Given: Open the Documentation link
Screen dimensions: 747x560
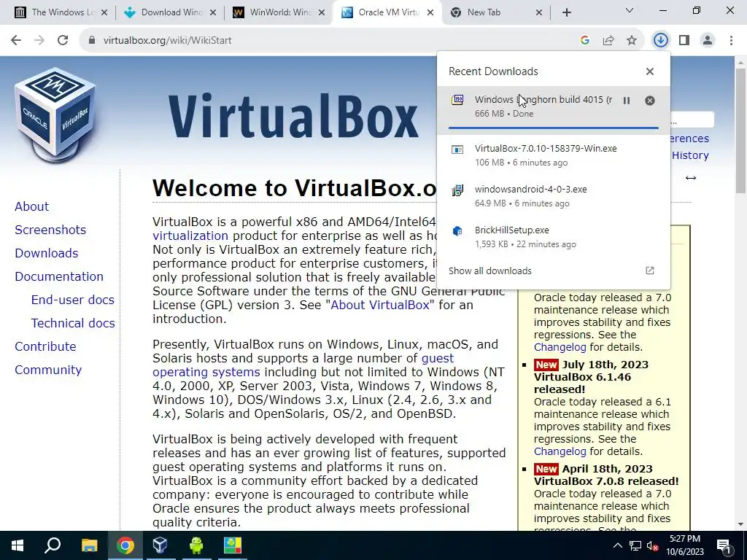Looking at the screenshot, I should [59, 276].
